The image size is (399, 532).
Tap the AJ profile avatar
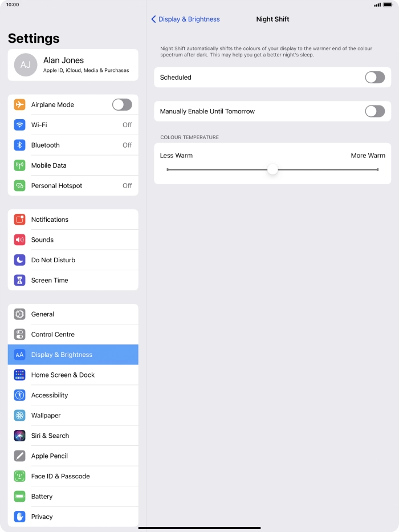tap(26, 65)
